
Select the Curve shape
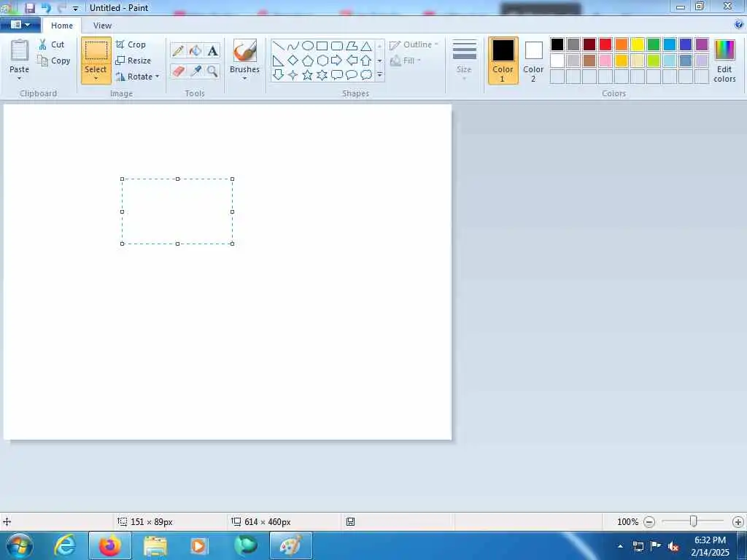point(293,46)
